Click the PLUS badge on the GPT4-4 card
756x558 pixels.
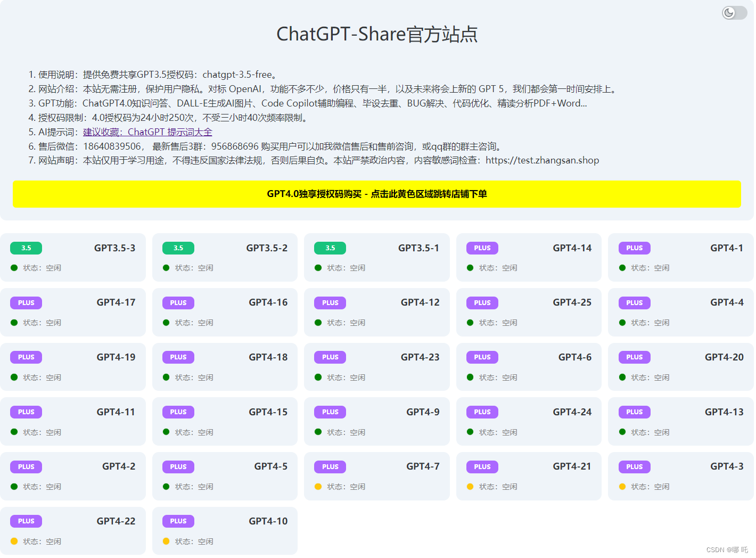635,303
